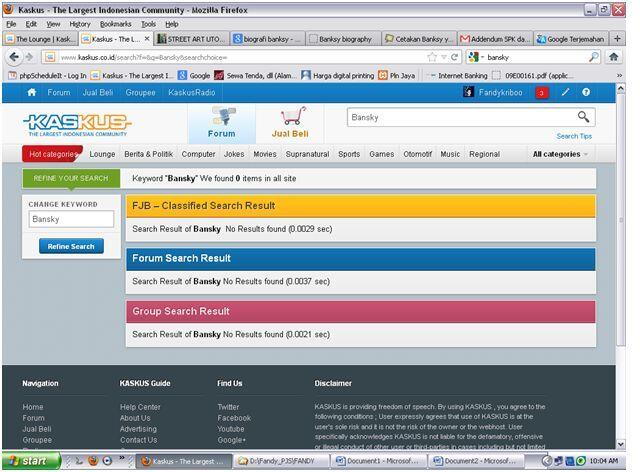Open Firefox home page via house icon
The height and width of the screenshot is (472, 640).
click(x=613, y=57)
